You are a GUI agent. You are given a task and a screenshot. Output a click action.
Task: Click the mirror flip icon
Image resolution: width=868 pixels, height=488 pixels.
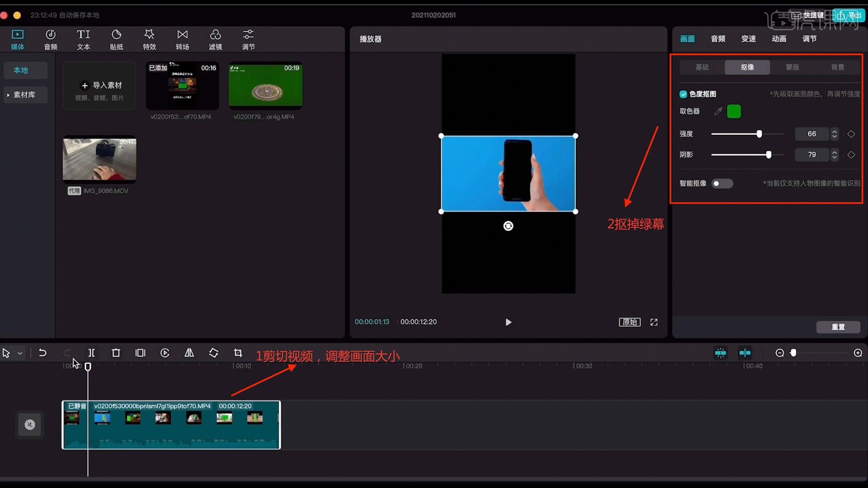pos(189,353)
